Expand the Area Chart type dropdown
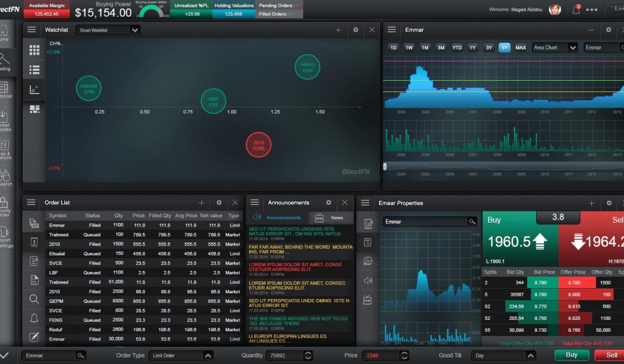The height and width of the screenshot is (364, 624). pos(573,47)
